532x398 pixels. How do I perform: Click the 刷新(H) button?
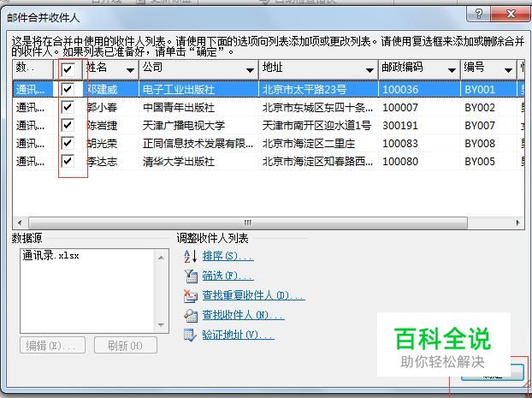point(126,346)
